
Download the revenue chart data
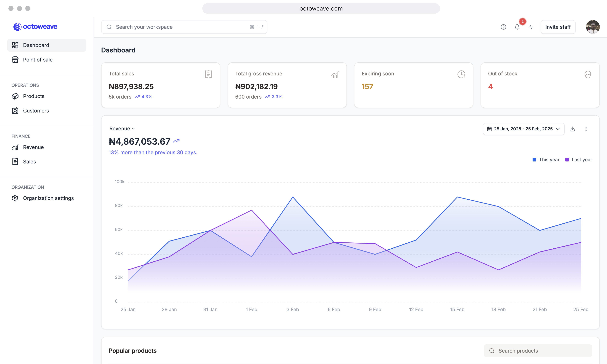572,129
